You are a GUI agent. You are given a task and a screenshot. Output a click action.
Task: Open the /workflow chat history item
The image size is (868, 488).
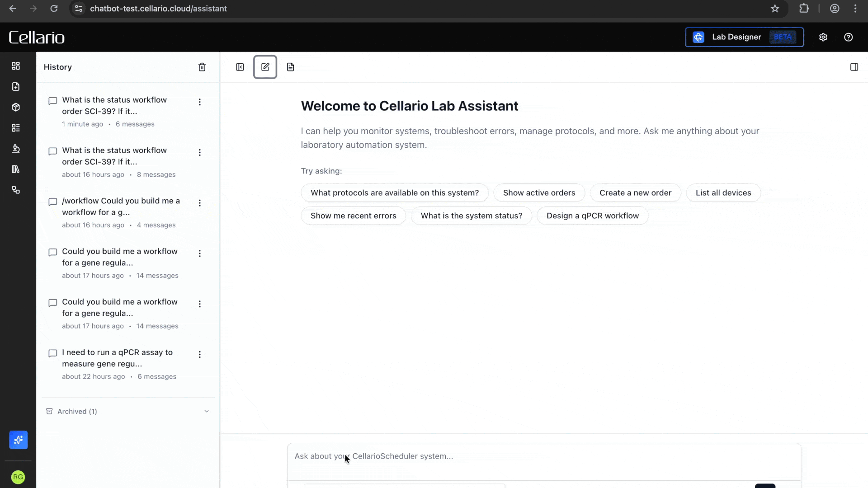(x=121, y=206)
